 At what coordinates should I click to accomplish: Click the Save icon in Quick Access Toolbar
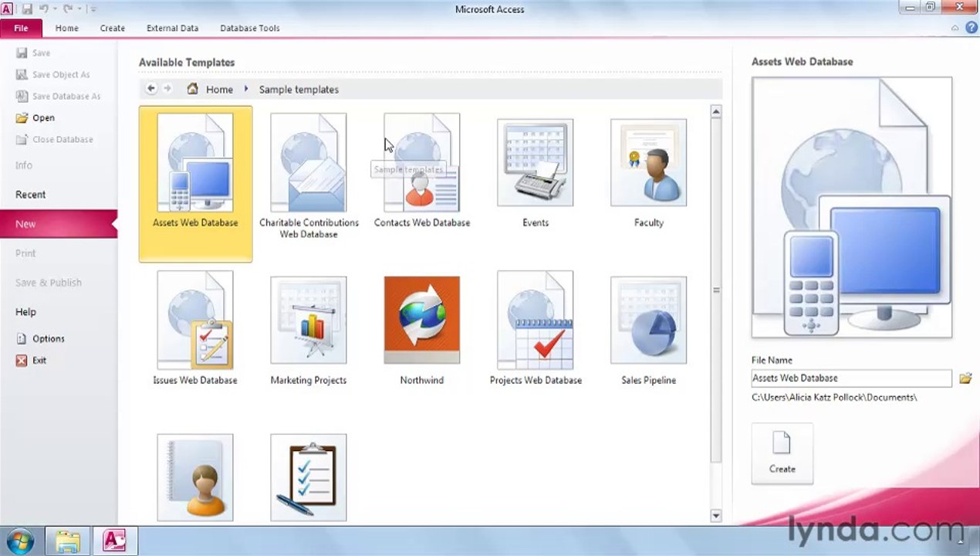tap(27, 8)
